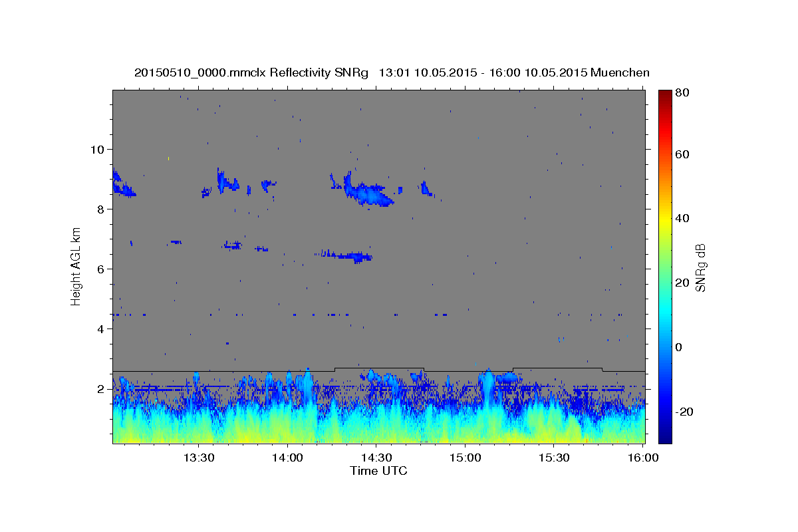Click the plot title mentioning Muenchen

pos(392,72)
